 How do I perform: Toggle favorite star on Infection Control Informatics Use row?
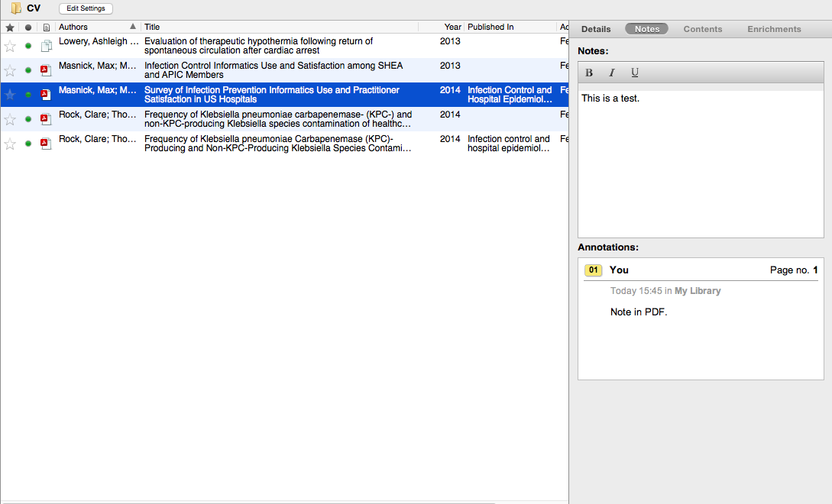[10, 70]
